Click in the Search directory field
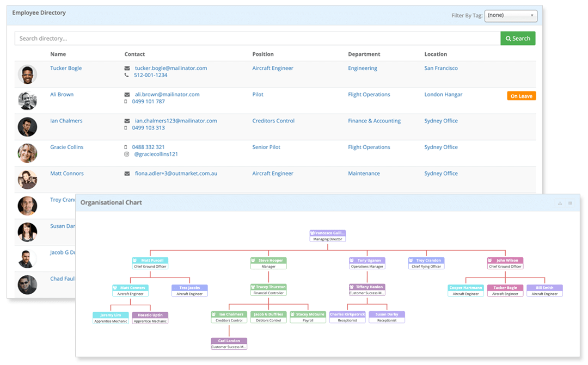The width and height of the screenshot is (588, 365). tap(257, 39)
